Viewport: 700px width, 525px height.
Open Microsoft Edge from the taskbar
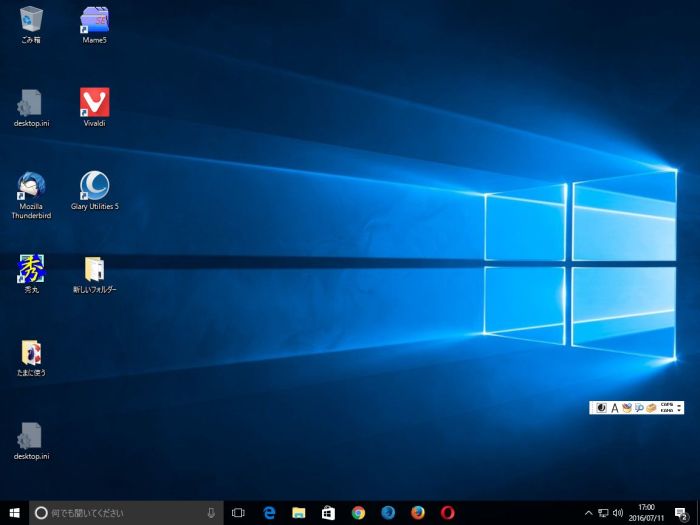[x=268, y=513]
